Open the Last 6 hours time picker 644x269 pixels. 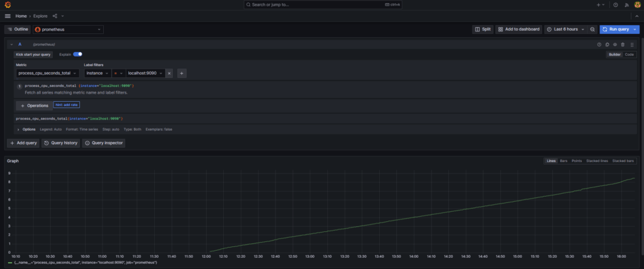pos(565,30)
